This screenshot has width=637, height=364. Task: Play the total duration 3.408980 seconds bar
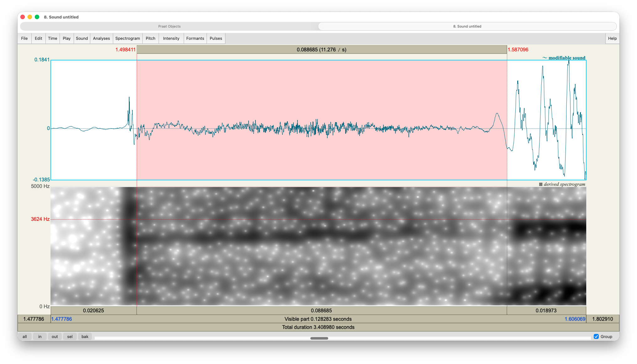(x=318, y=327)
